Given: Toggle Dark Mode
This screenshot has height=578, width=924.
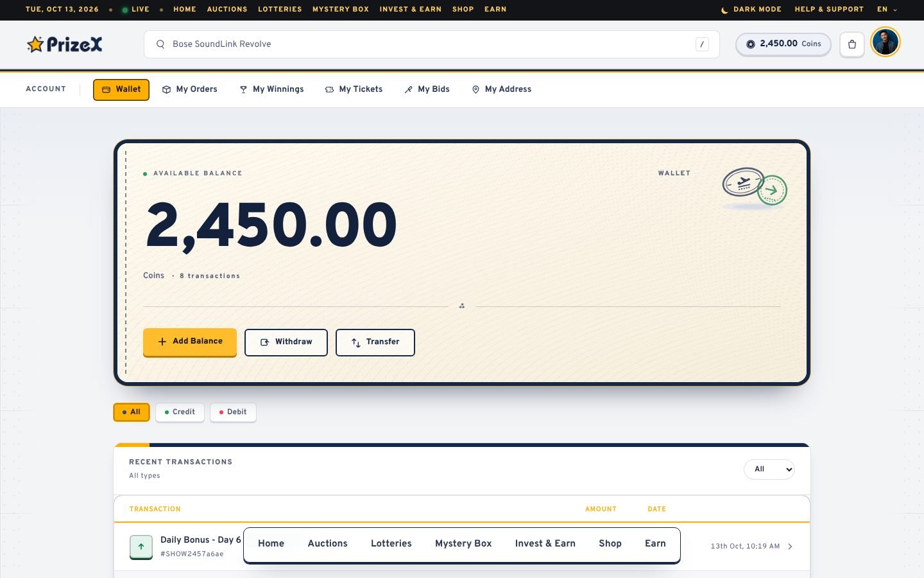Looking at the screenshot, I should [x=751, y=10].
